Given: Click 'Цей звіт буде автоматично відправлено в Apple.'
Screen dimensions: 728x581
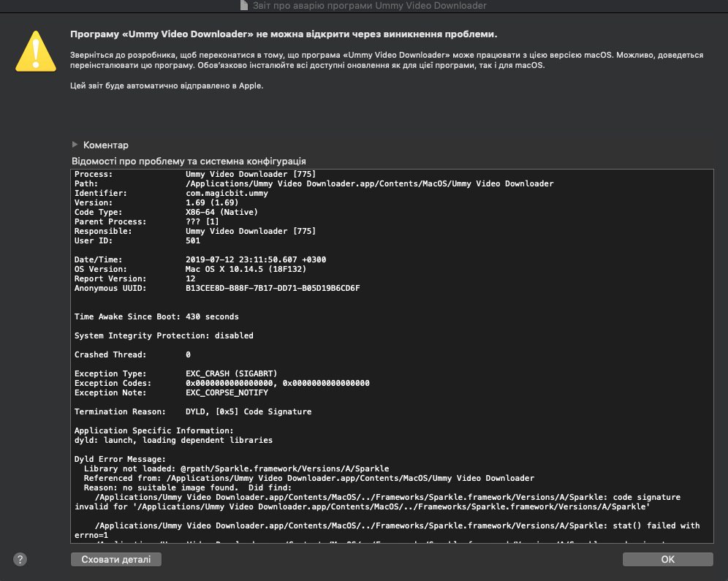Looking at the screenshot, I should pos(167,86).
